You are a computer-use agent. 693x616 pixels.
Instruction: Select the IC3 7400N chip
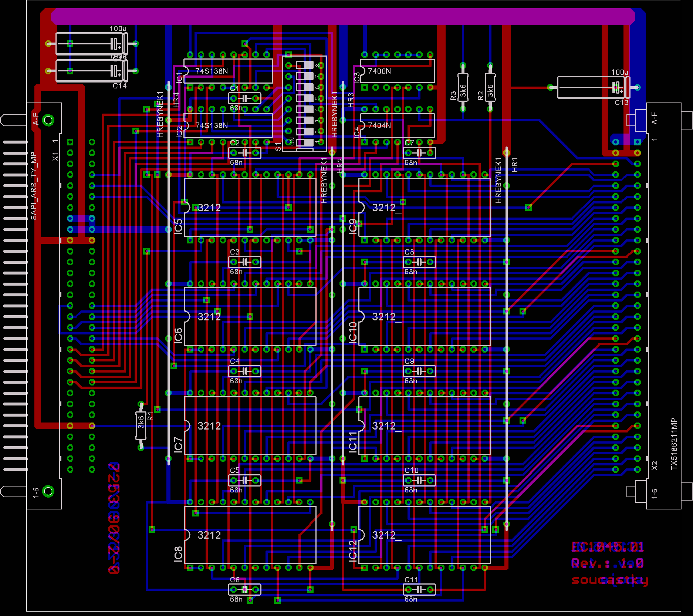click(x=397, y=71)
